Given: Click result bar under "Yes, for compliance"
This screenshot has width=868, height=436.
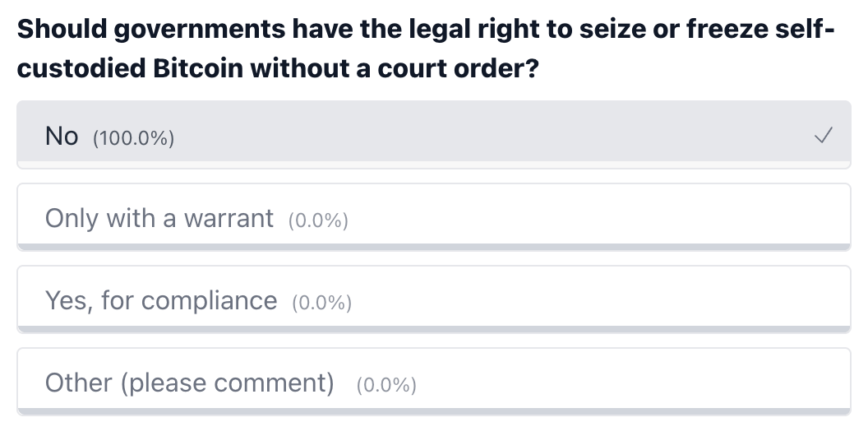Looking at the screenshot, I should 434,329.
